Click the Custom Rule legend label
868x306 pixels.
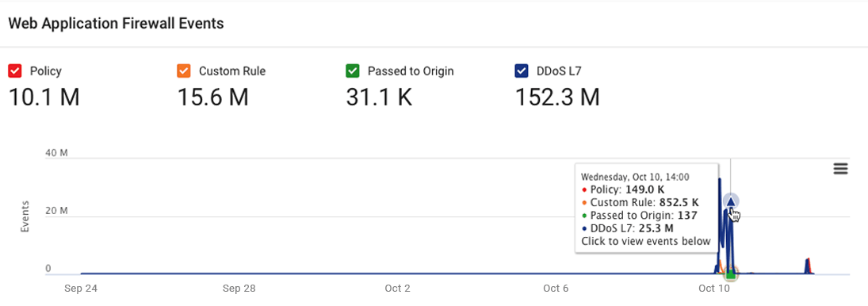[x=232, y=71]
